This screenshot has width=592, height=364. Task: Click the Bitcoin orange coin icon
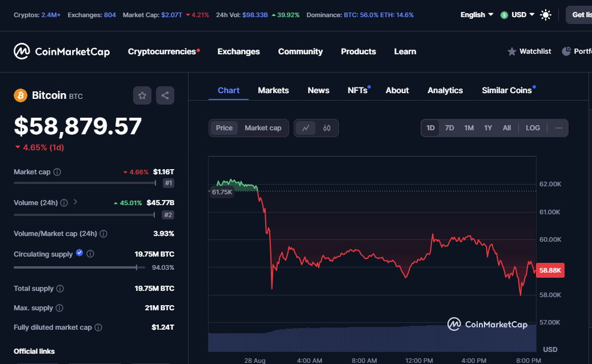[x=21, y=95]
